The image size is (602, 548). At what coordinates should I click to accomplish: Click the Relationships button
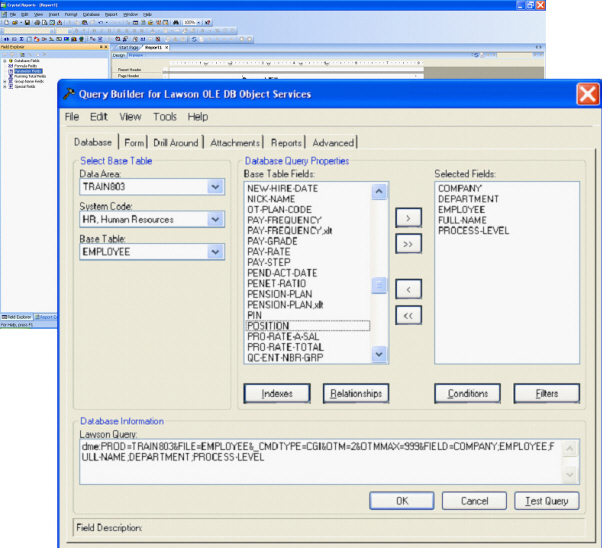point(356,393)
